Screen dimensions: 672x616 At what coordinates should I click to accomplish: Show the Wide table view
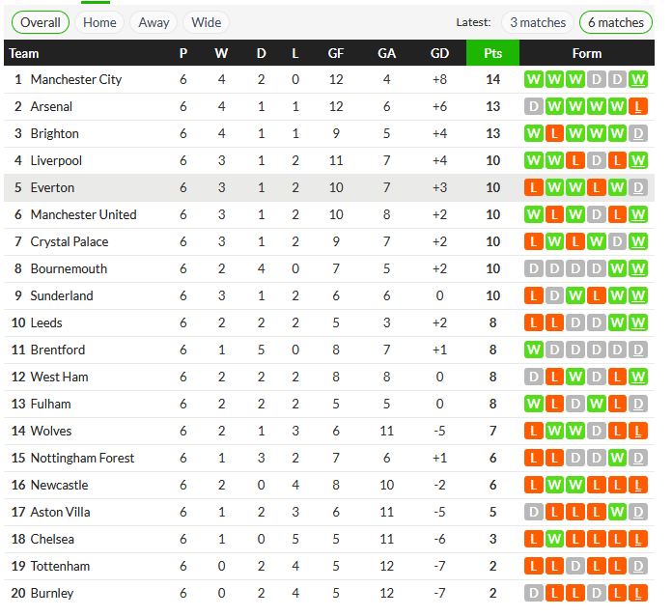point(207,22)
